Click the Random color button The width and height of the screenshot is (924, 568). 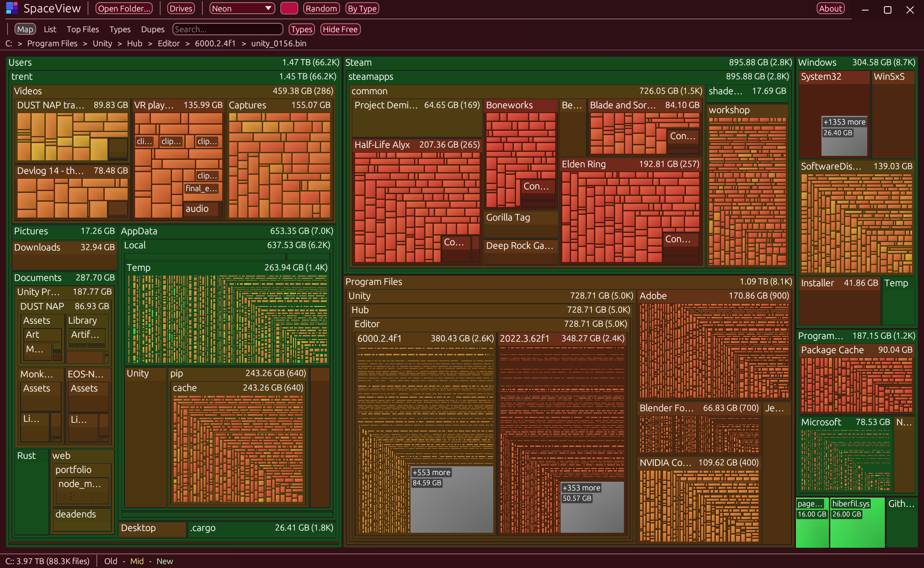point(321,8)
